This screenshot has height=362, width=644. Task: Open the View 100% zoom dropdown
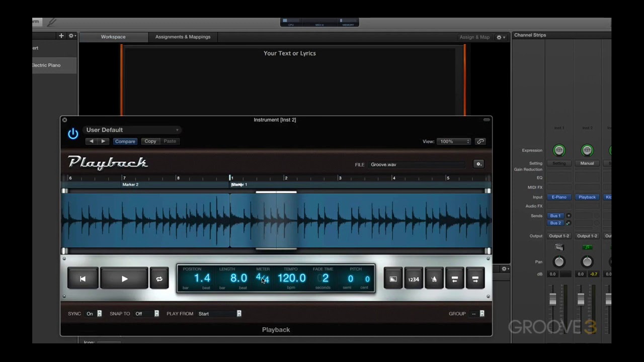point(453,142)
